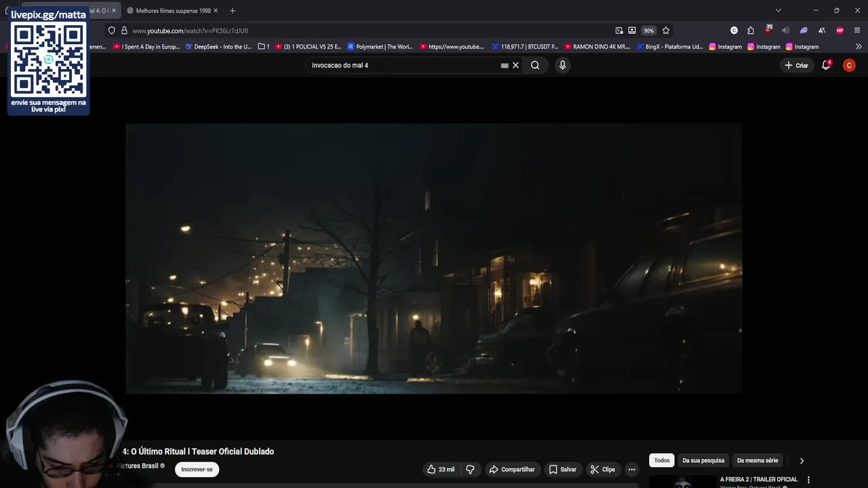Viewport: 868px width, 488px height.
Task: Open the bookmark folder named 1
Action: click(264, 47)
